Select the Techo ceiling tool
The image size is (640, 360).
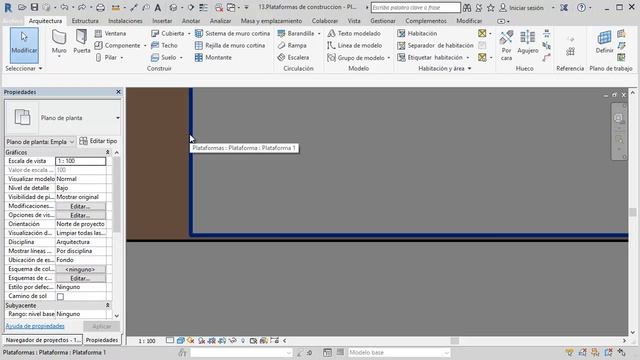point(164,45)
